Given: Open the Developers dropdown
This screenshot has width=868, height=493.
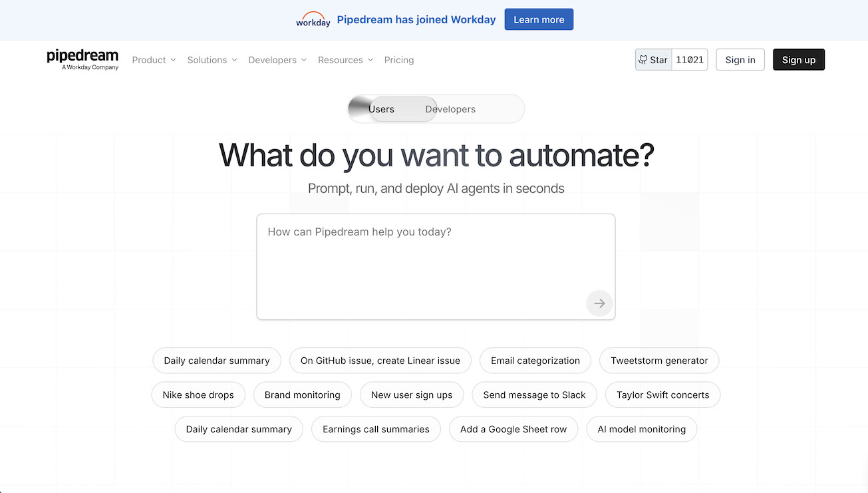Looking at the screenshot, I should [276, 60].
